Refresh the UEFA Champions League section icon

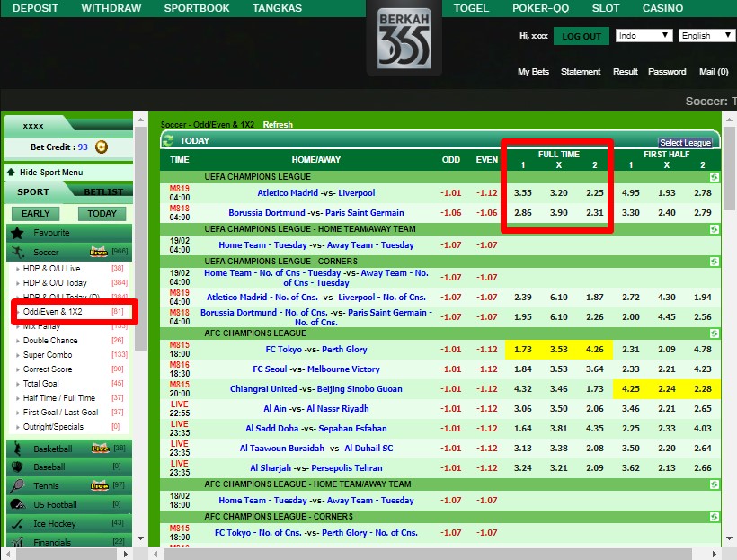coord(714,178)
